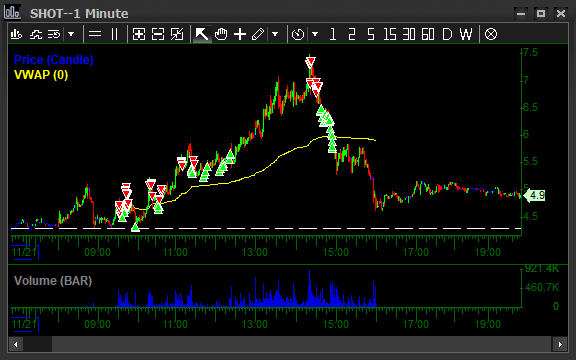Switch to the 5 minute timeframe
This screenshot has width=576, height=360.
(371, 35)
